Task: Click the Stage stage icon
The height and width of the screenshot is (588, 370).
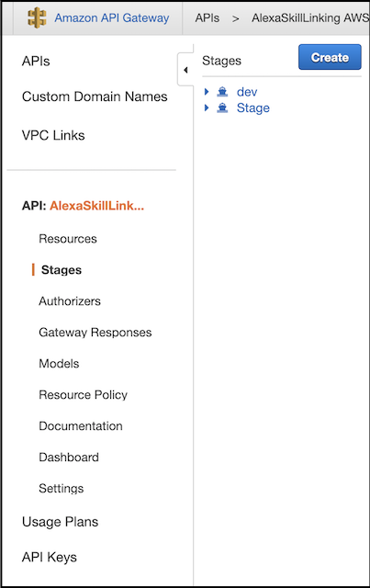Action: pyautogui.click(x=222, y=107)
